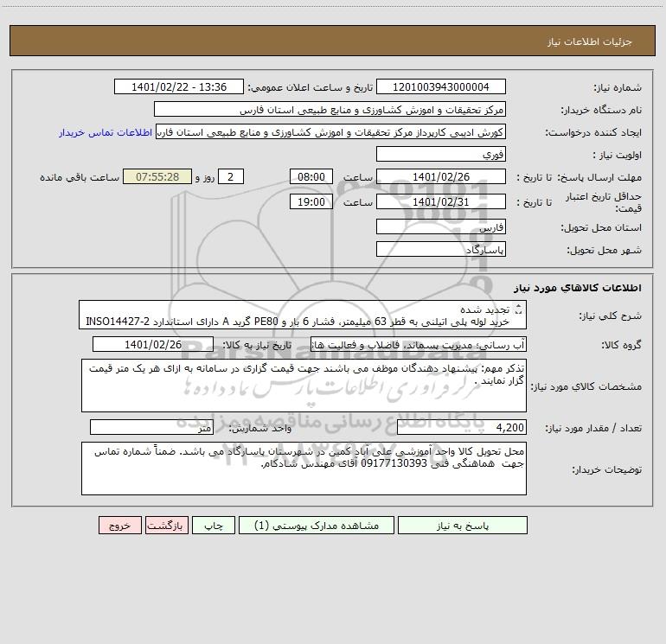Image resolution: width=666 pixels, height=644 pixels.
Task: Click the delivery province field 'فارس'
Action: (x=441, y=226)
